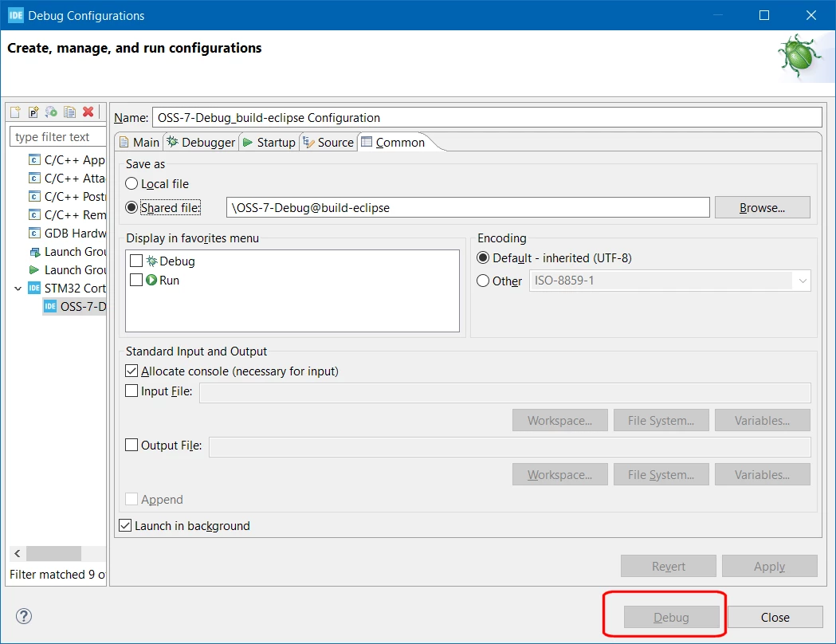Click Output File Workspace button
The height and width of the screenshot is (644, 836).
[559, 474]
